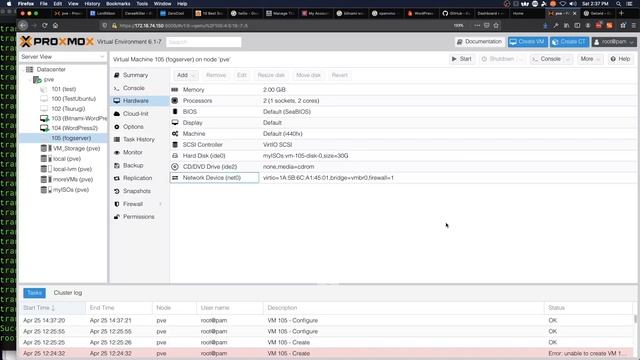Click the Edit hardware button
This screenshot has width=640, height=360.
coord(242,75)
